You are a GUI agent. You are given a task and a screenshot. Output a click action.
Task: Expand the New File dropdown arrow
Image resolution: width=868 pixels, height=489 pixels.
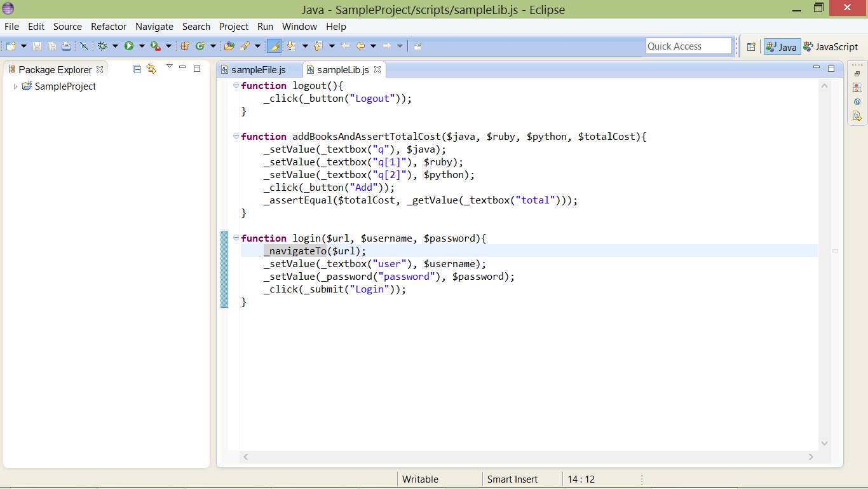click(23, 45)
